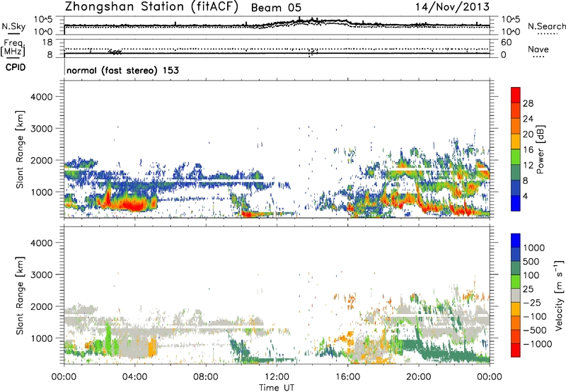
Task: Click the blue bottom segment of the Power color bar
Action: (x=516, y=203)
